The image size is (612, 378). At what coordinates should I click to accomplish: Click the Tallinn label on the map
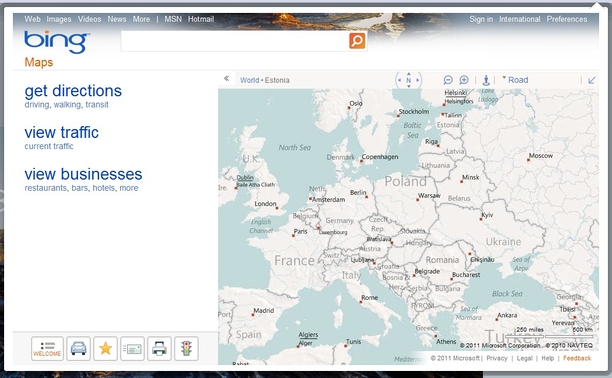[x=453, y=115]
